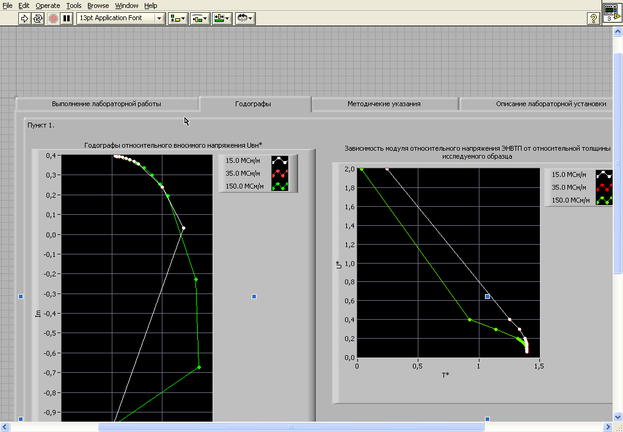Image resolution: width=623 pixels, height=432 pixels.
Task: Click Run Continuously in the toolbar
Action: (39, 18)
